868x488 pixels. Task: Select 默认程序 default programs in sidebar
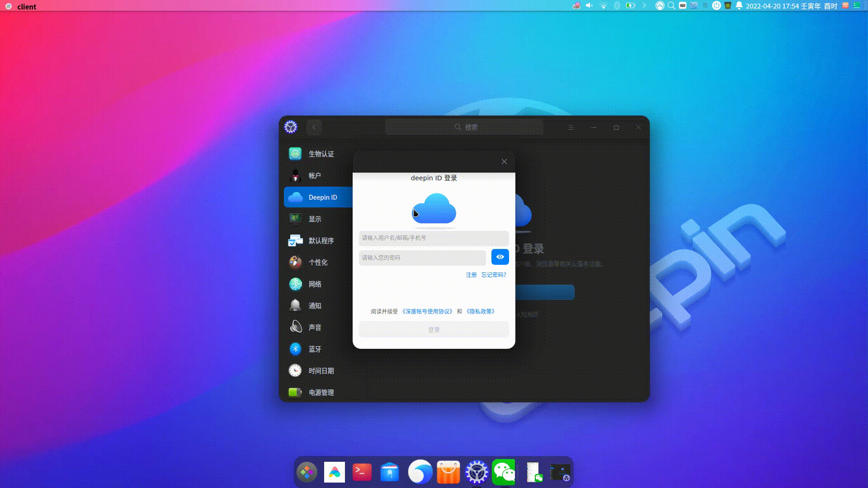(x=321, y=241)
